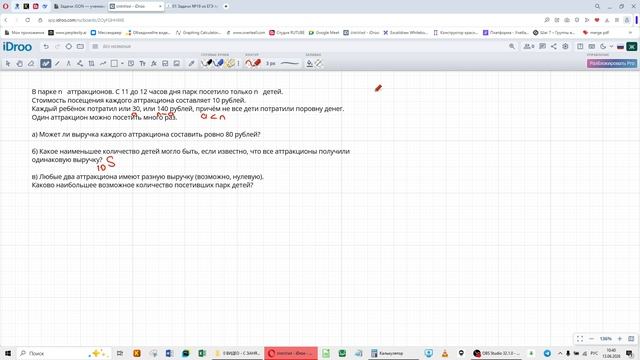Activate the hand pan tool
This screenshot has width=640, height=360.
(x=19, y=63)
